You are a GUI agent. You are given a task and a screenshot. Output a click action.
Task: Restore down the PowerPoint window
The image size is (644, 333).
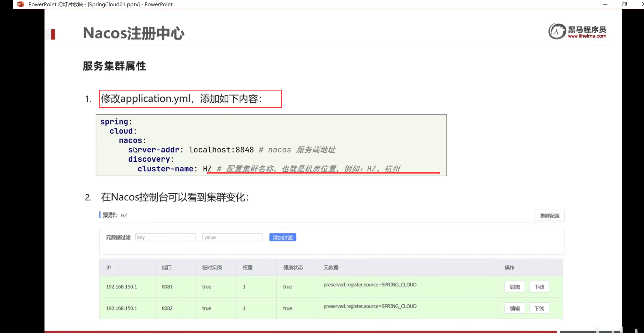(x=625, y=4)
